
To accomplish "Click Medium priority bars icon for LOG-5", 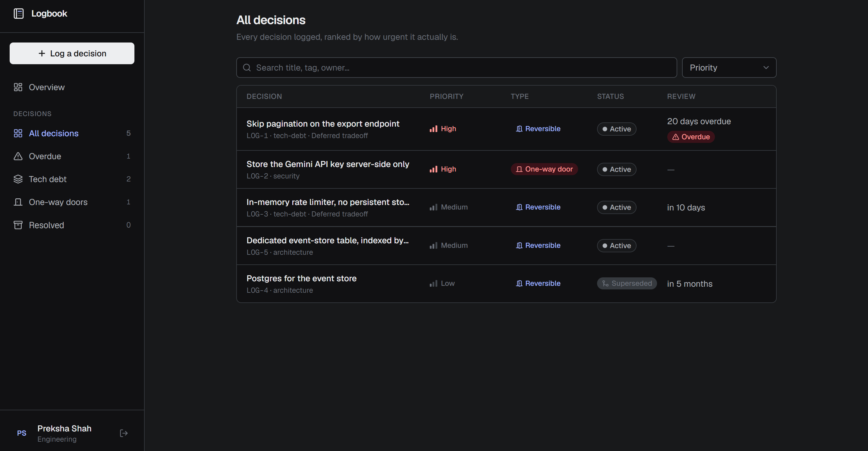I will click(433, 245).
